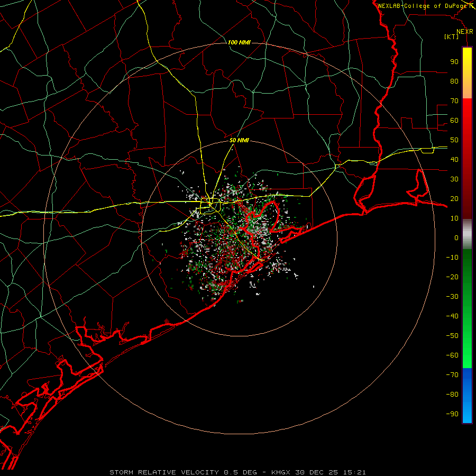
Task: Click the NEXLAB-College of DuPage credit text
Action: pyautogui.click(x=423, y=6)
